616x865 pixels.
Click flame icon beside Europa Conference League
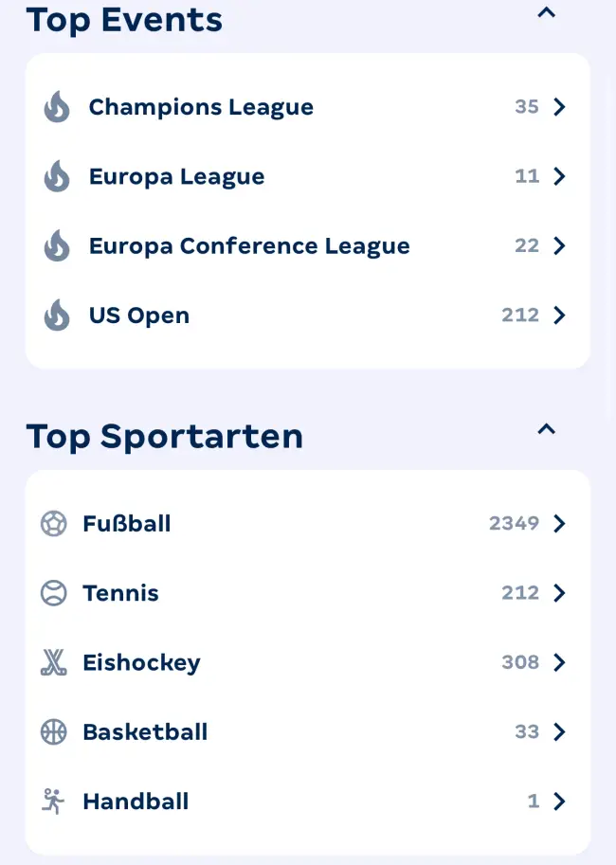57,246
